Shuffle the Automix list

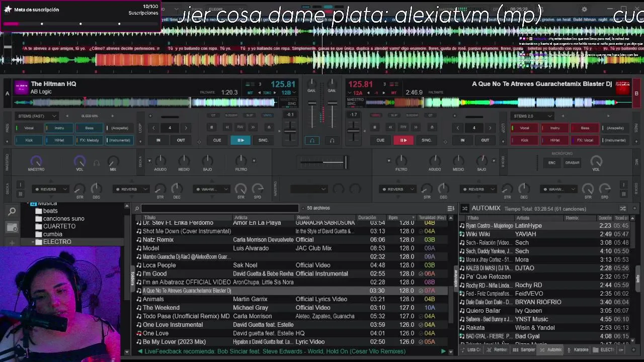tap(623, 208)
